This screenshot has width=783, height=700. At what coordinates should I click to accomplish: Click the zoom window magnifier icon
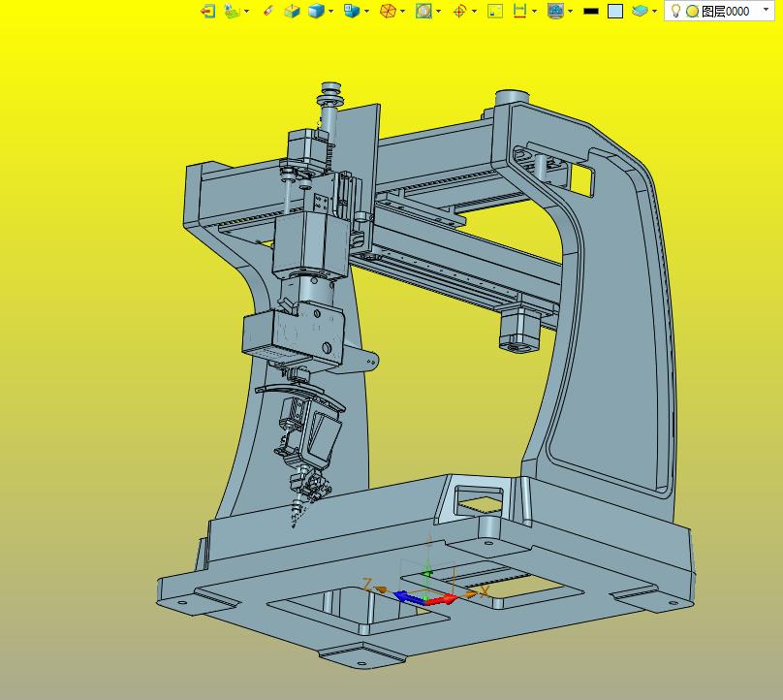click(x=423, y=11)
